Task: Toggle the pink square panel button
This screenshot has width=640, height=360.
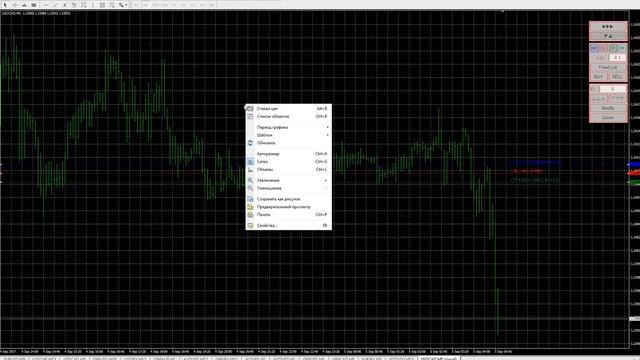Action: tap(603, 48)
